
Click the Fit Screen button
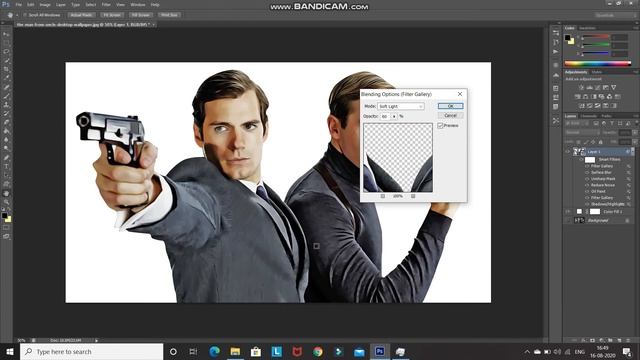pyautogui.click(x=112, y=15)
